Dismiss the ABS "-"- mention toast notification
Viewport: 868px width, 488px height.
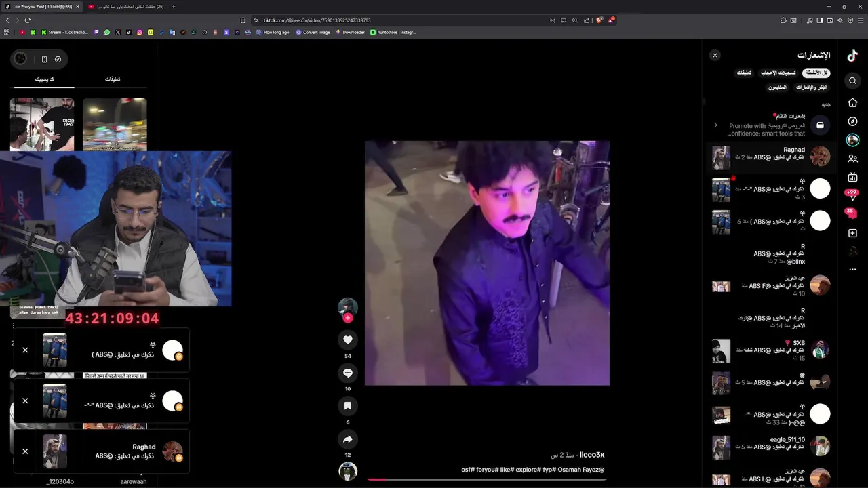tap(25, 401)
